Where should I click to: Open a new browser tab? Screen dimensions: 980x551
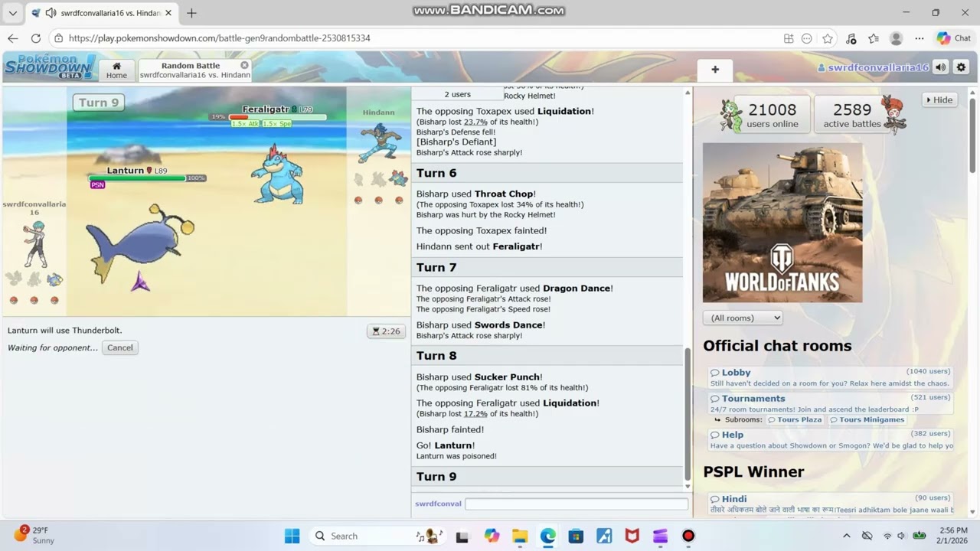[x=191, y=13]
